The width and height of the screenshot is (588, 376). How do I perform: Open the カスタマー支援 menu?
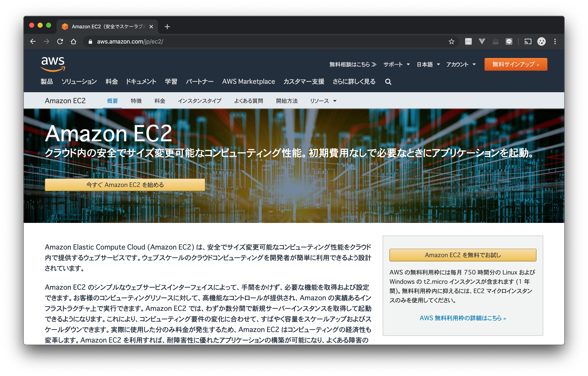pyautogui.click(x=304, y=81)
